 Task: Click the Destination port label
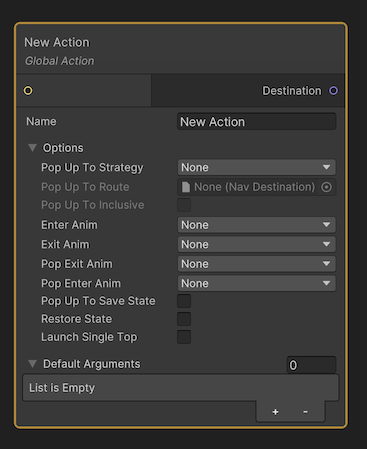292,91
